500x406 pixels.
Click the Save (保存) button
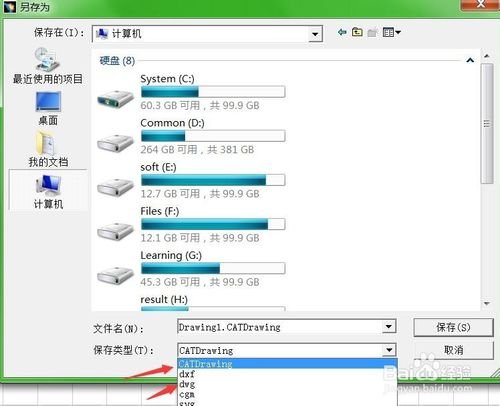coord(453,327)
